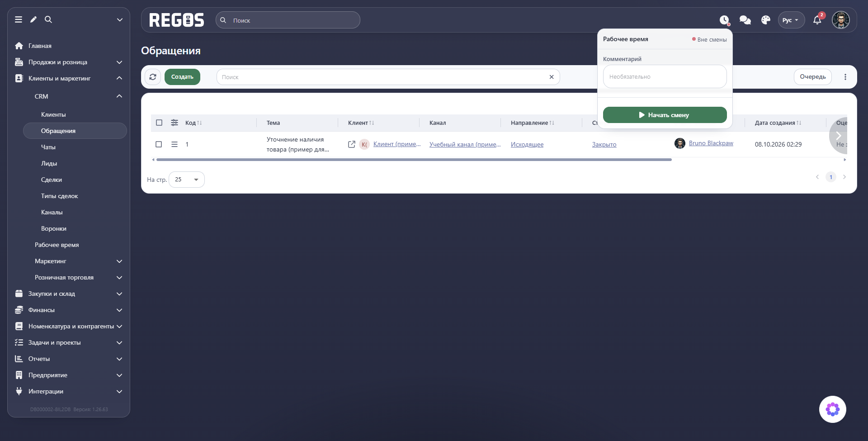The width and height of the screenshot is (868, 441).
Task: Open the Чаты sidebar item
Action: (x=48, y=147)
